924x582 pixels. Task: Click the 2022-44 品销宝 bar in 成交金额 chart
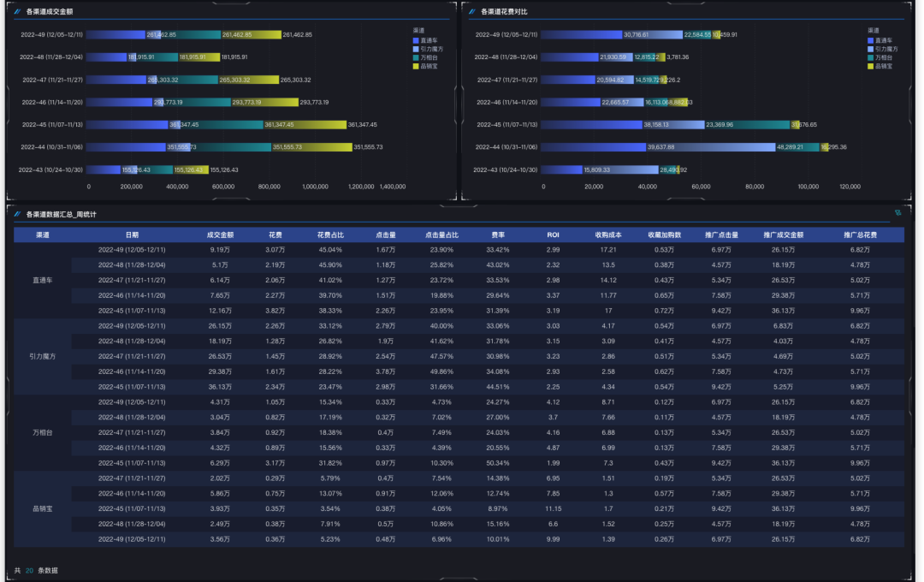[x=311, y=147]
